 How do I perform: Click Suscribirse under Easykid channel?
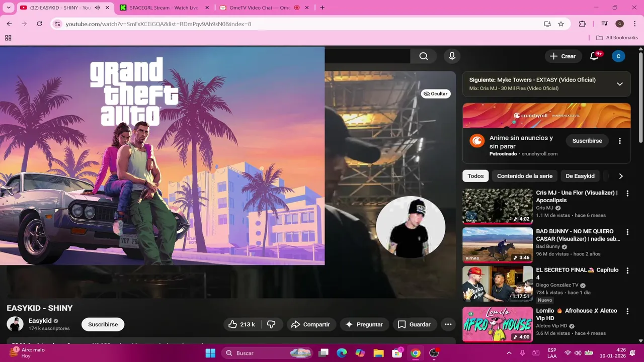[x=103, y=324]
